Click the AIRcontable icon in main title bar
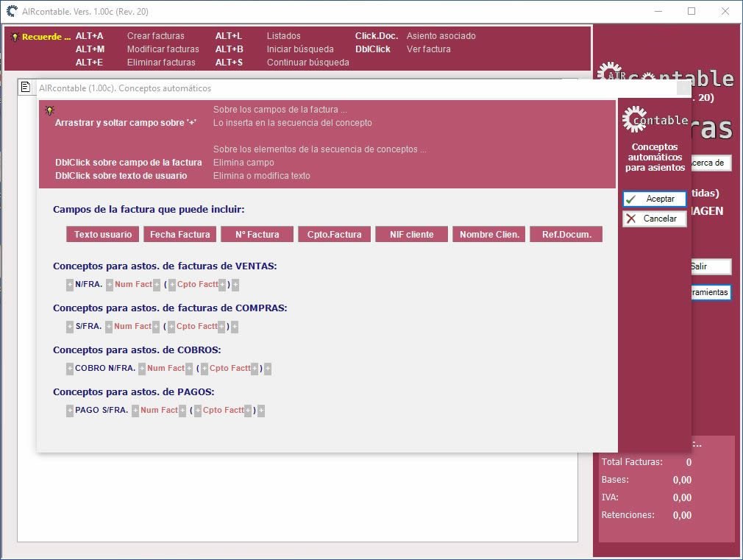743x560 pixels. click(12, 11)
